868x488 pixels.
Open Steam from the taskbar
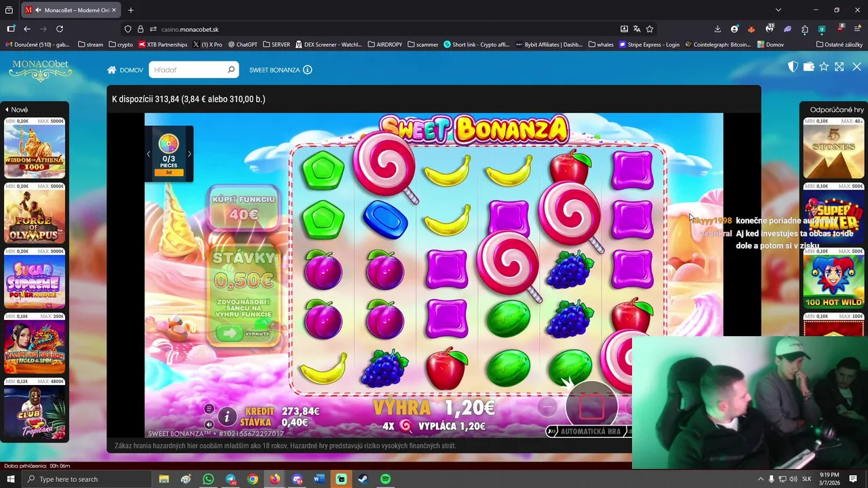[x=363, y=479]
